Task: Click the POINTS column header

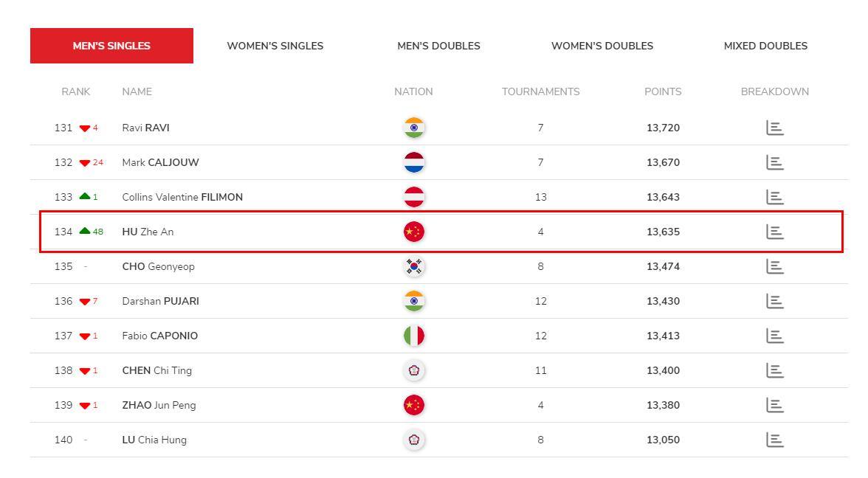Action: 663,91
